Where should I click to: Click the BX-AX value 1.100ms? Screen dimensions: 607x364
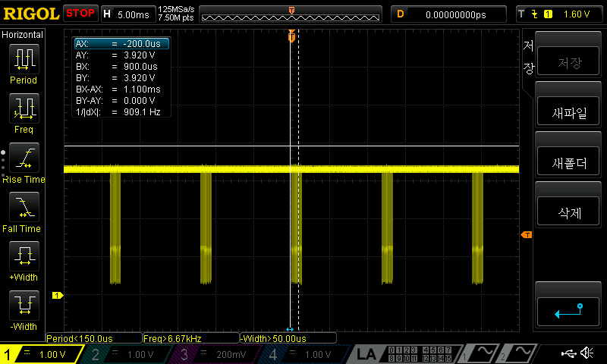pyautogui.click(x=142, y=89)
